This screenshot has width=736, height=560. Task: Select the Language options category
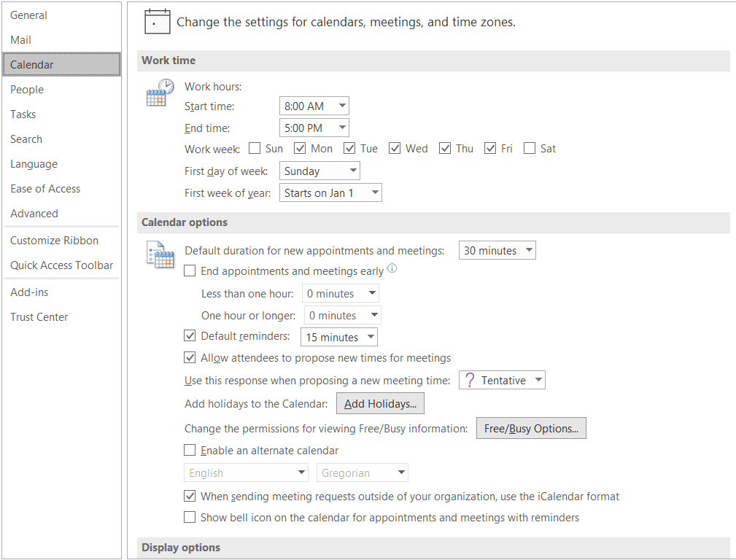[61, 164]
